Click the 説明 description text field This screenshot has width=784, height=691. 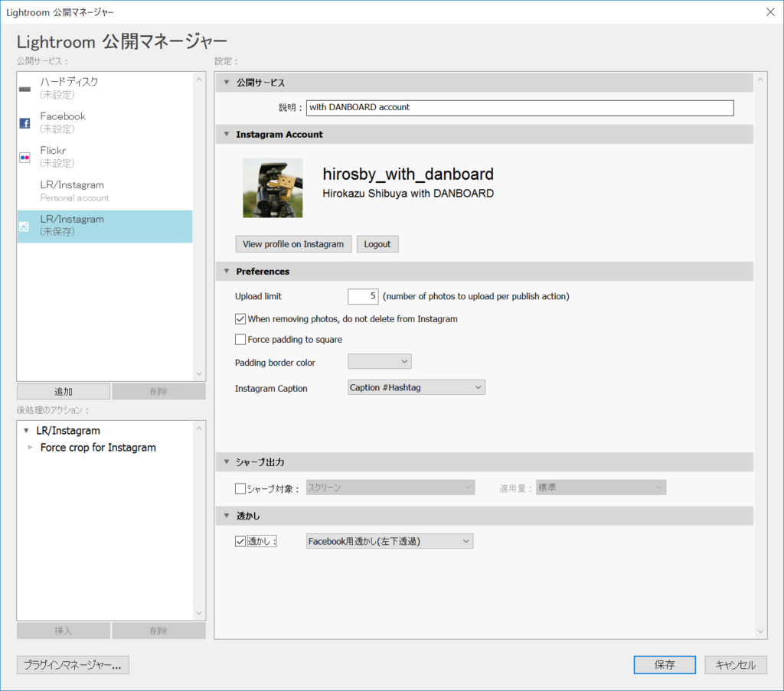[x=520, y=107]
